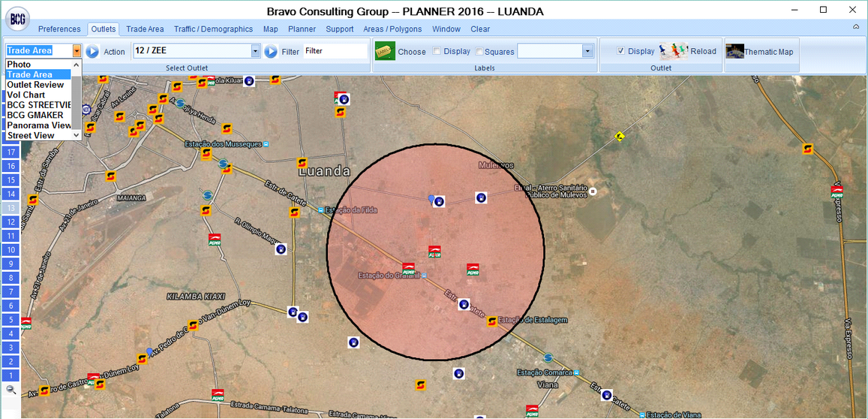Select BCG STREETVIEW in the action list
This screenshot has width=868, height=419.
coord(39,105)
